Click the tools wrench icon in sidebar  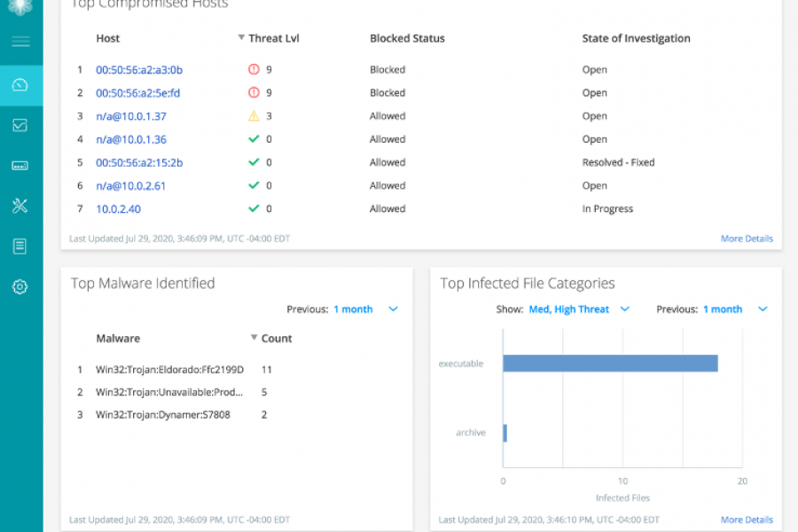click(x=20, y=206)
